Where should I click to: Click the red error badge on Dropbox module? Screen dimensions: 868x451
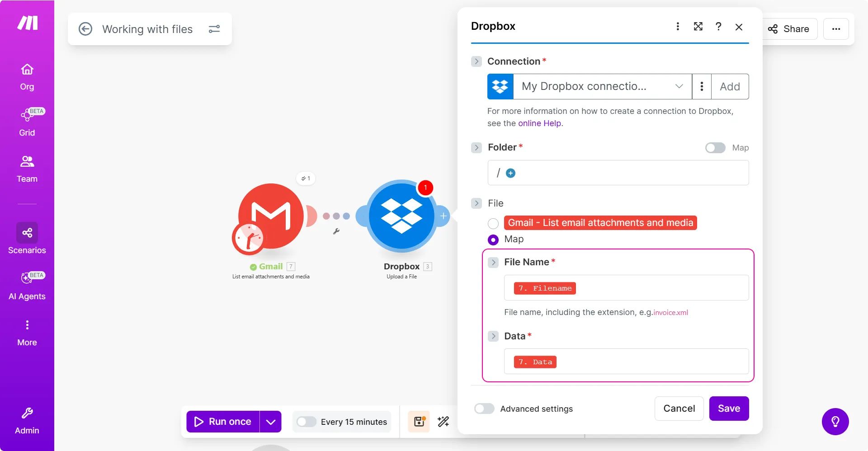click(x=425, y=188)
